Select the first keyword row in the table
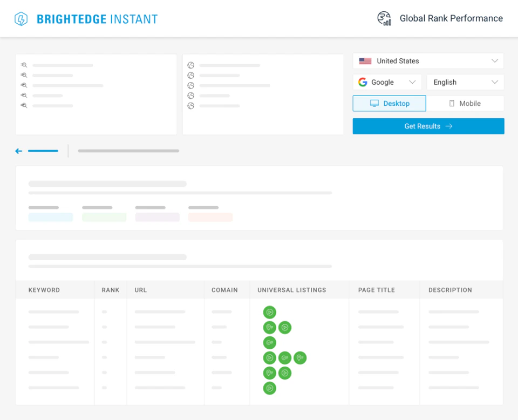The width and height of the screenshot is (518, 420). [54, 312]
